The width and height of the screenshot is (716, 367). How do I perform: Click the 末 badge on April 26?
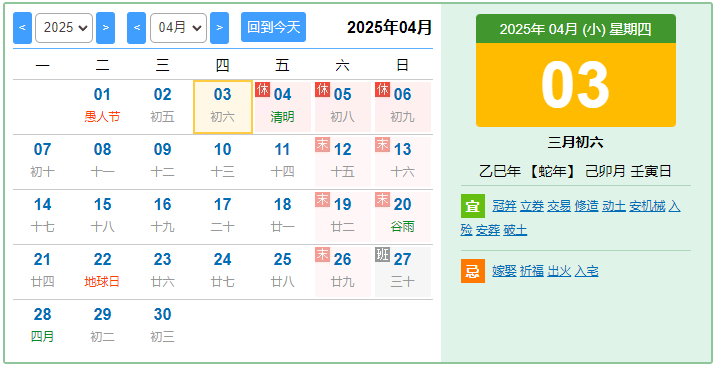322,255
